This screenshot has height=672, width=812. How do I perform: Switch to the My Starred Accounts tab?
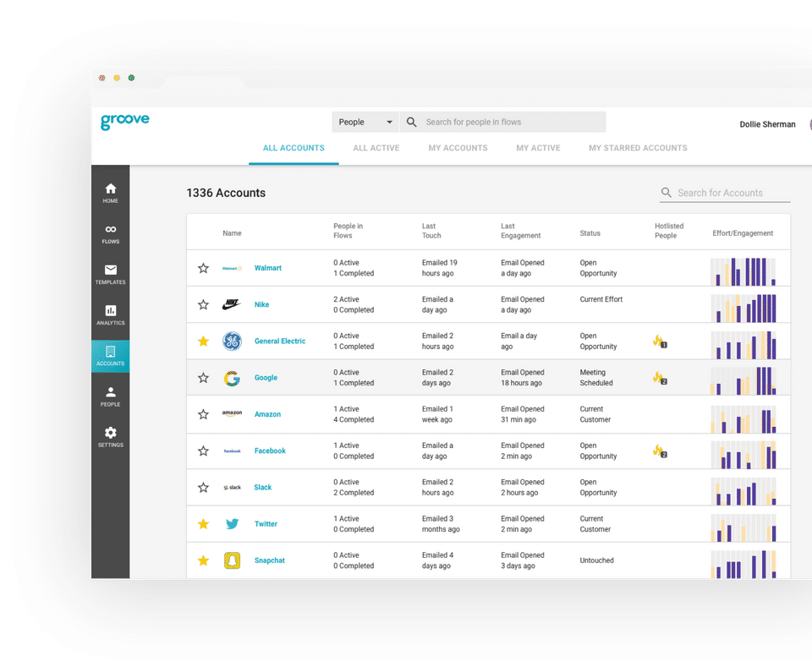[638, 148]
